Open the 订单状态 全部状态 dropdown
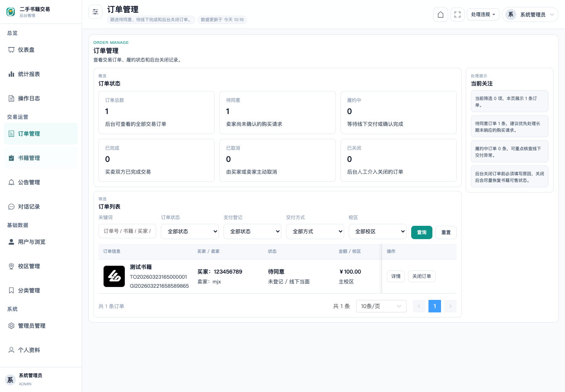The height and width of the screenshot is (392, 565). click(190, 231)
